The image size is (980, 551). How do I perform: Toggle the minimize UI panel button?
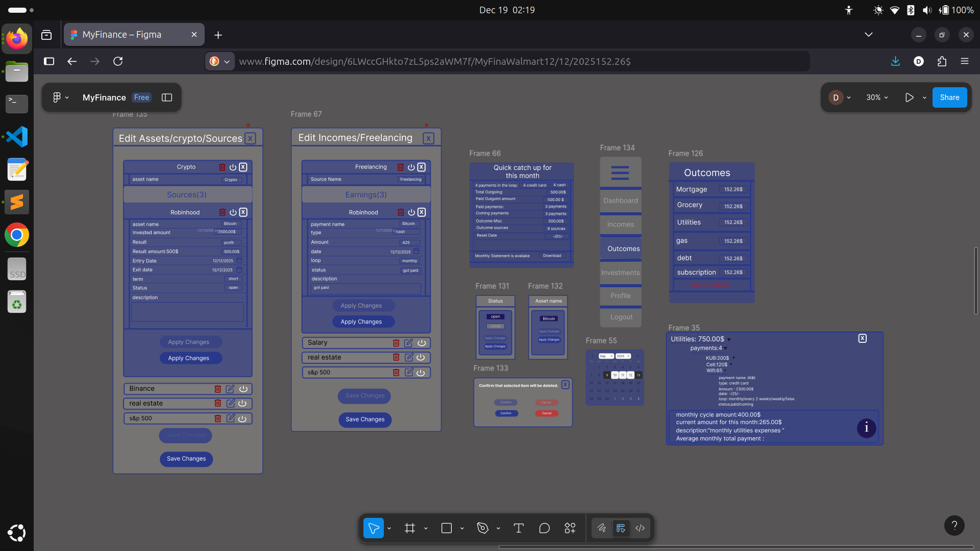167,97
